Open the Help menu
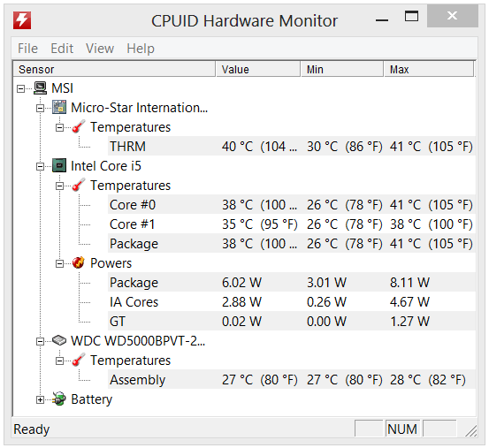The height and width of the screenshot is (448, 489). pyautogui.click(x=141, y=49)
